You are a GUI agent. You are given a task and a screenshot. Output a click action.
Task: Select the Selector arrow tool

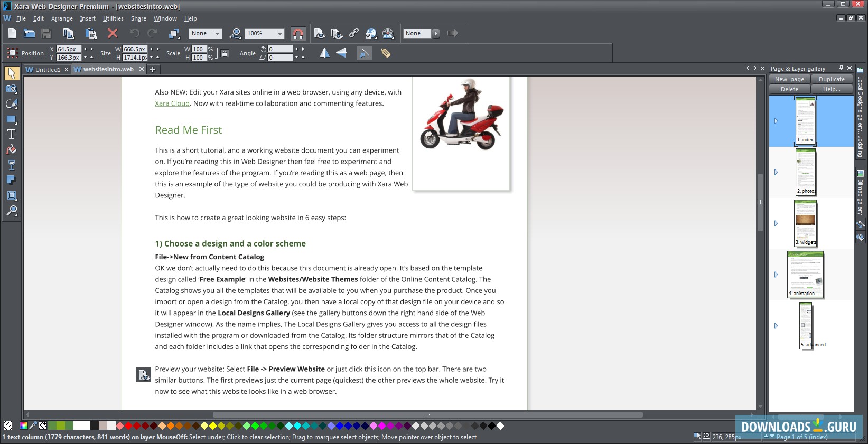pyautogui.click(x=11, y=73)
